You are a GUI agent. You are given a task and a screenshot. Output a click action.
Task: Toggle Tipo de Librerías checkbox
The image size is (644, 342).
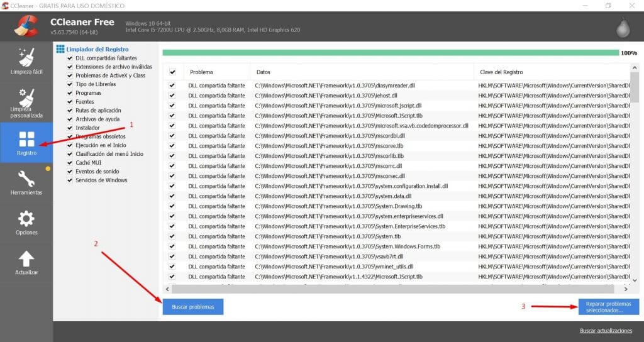[x=70, y=84]
